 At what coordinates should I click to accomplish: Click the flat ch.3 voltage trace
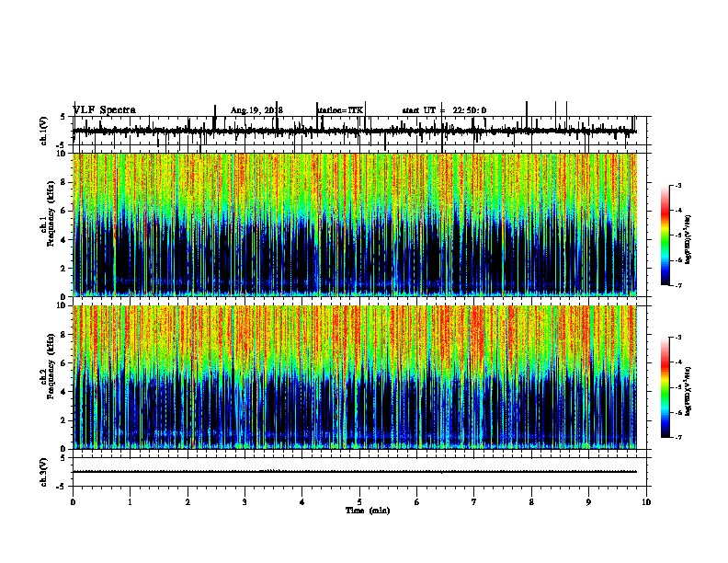tap(355, 472)
